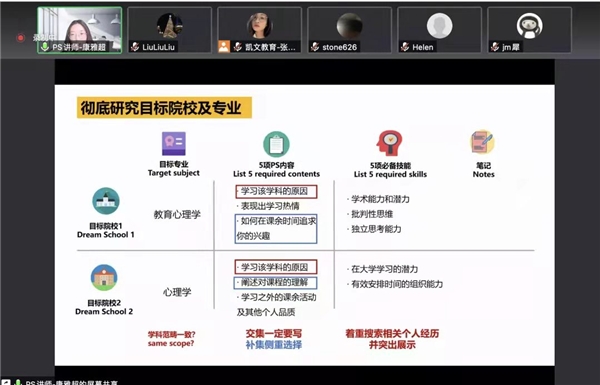The height and width of the screenshot is (385, 600).
Task: Click the red head skills icon
Action: click(389, 143)
